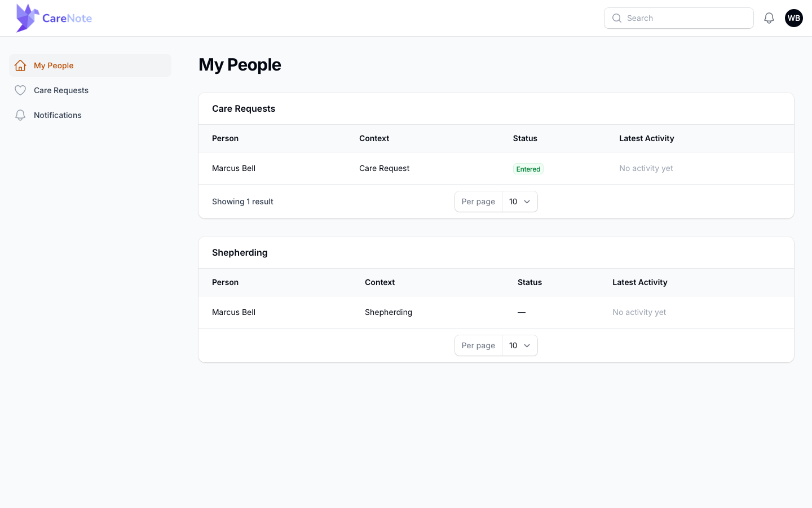Click the Latest Activity header in Care Requests table
This screenshot has height=508, width=812.
click(x=646, y=138)
